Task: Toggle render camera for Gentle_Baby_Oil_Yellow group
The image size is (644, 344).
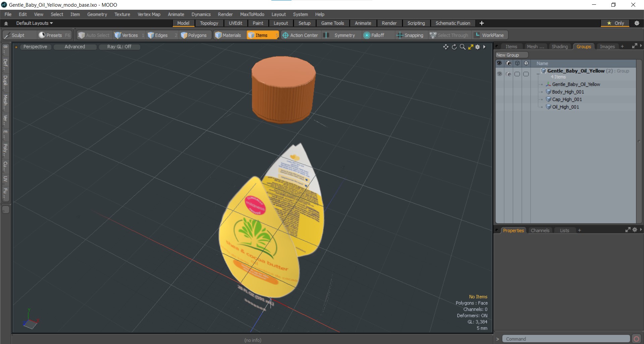Action: [x=508, y=74]
